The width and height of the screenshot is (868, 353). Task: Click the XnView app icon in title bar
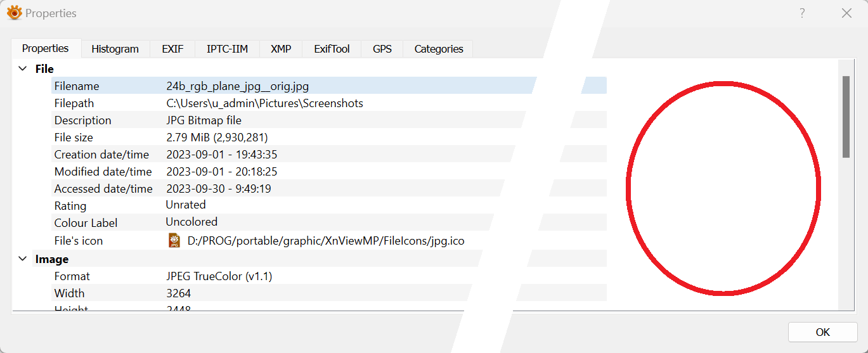click(14, 13)
